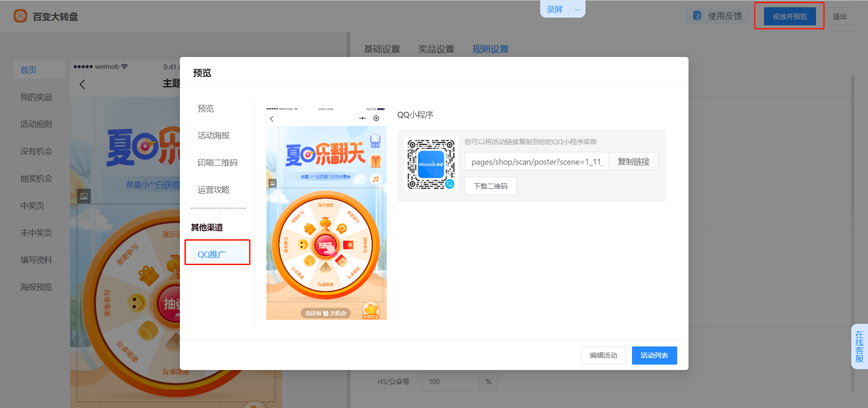Click the poster link path input field
The width and height of the screenshot is (868, 408).
pos(537,161)
